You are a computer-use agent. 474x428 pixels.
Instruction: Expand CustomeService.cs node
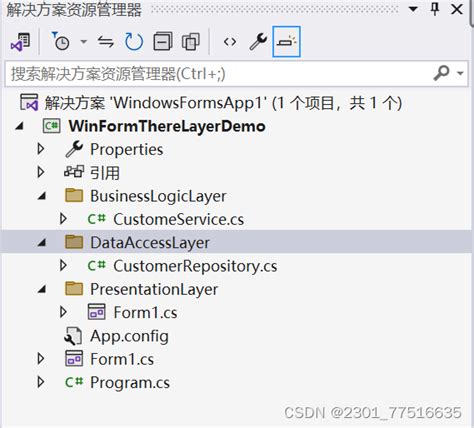click(63, 219)
